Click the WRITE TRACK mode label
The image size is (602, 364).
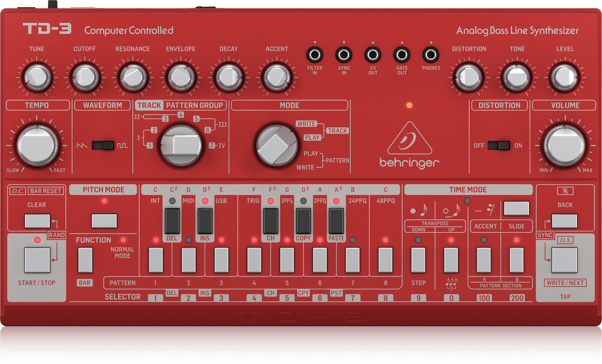coord(306,124)
